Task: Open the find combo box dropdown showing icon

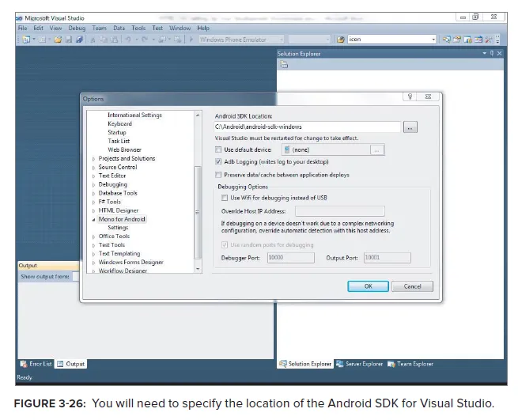Action: (433, 40)
